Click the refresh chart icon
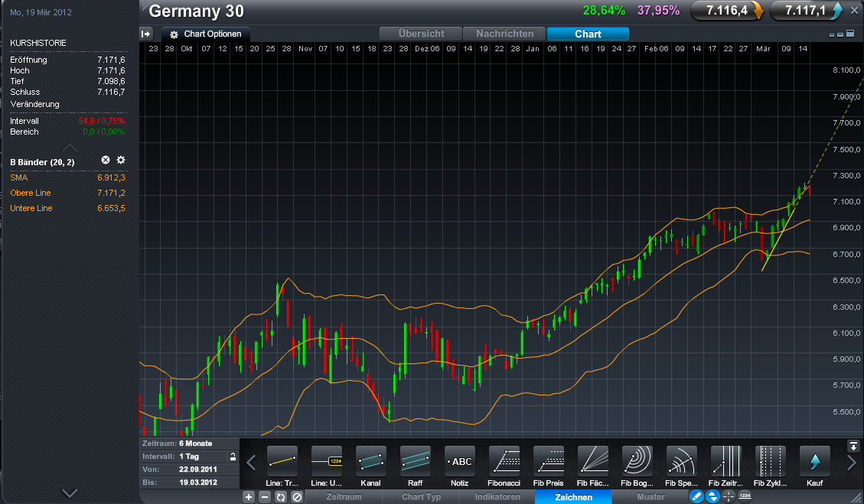 [x=280, y=497]
